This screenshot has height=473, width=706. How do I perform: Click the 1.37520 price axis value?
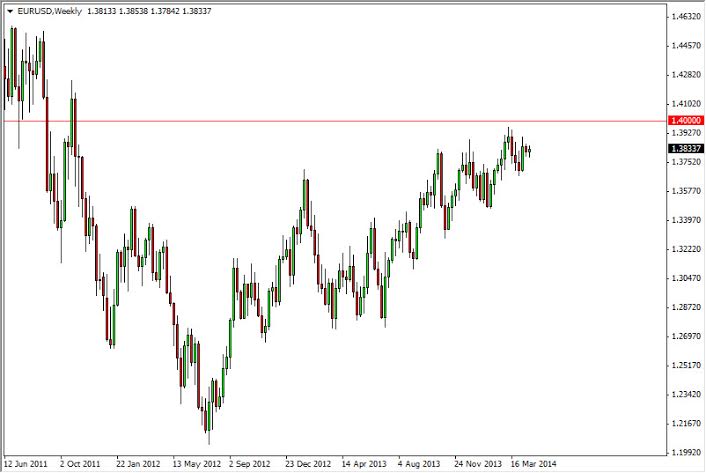click(x=686, y=162)
